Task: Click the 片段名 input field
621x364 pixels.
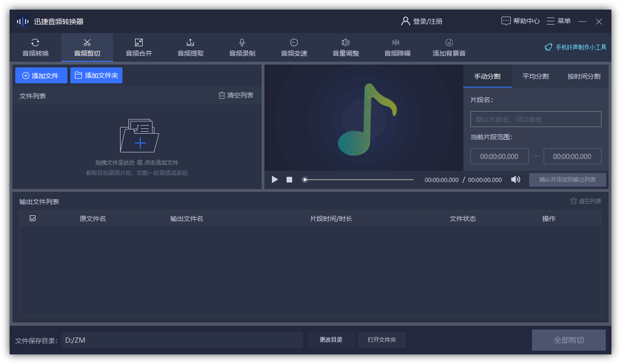Action: pyautogui.click(x=536, y=119)
